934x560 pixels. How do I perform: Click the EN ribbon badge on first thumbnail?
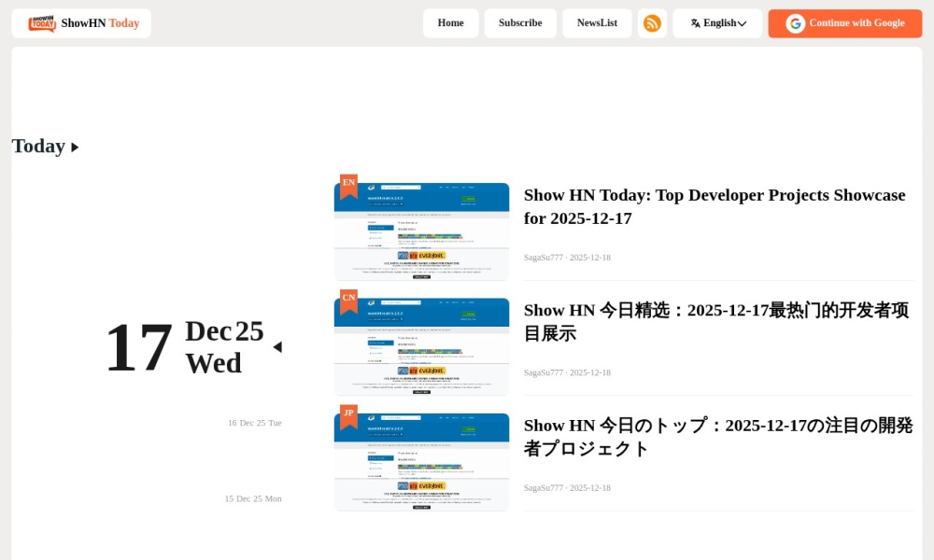348,184
